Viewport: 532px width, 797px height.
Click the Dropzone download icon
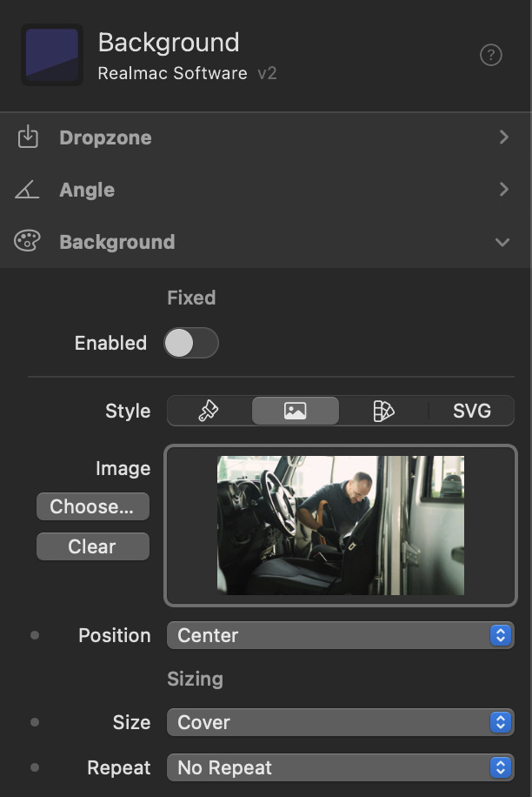coord(28,137)
